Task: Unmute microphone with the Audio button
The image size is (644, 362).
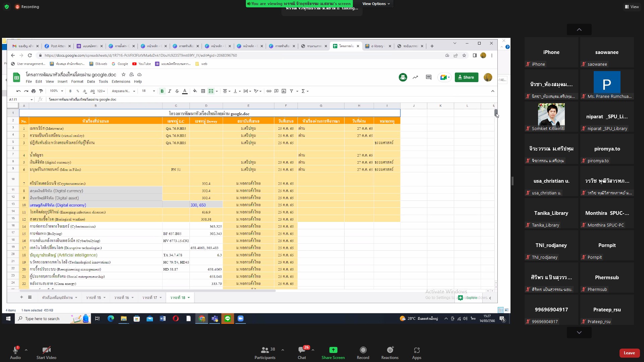Action: click(15, 352)
